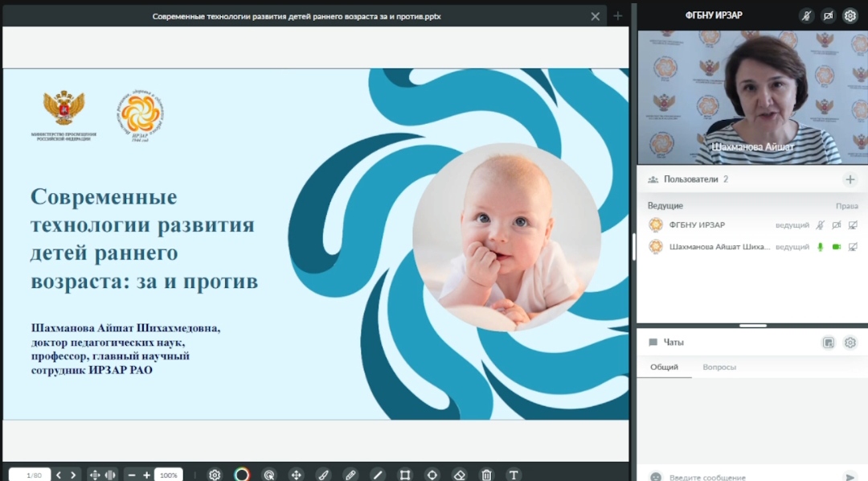Select the text tool
This screenshot has height=481, width=868.
(x=514, y=475)
